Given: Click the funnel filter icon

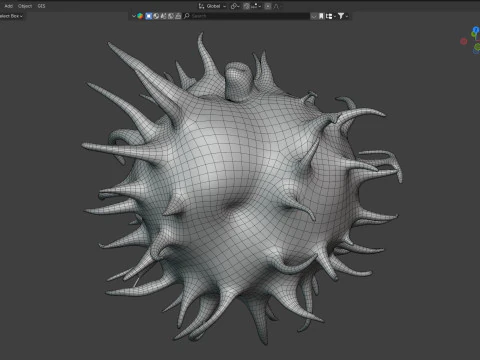Looking at the screenshot, I should pos(341,16).
